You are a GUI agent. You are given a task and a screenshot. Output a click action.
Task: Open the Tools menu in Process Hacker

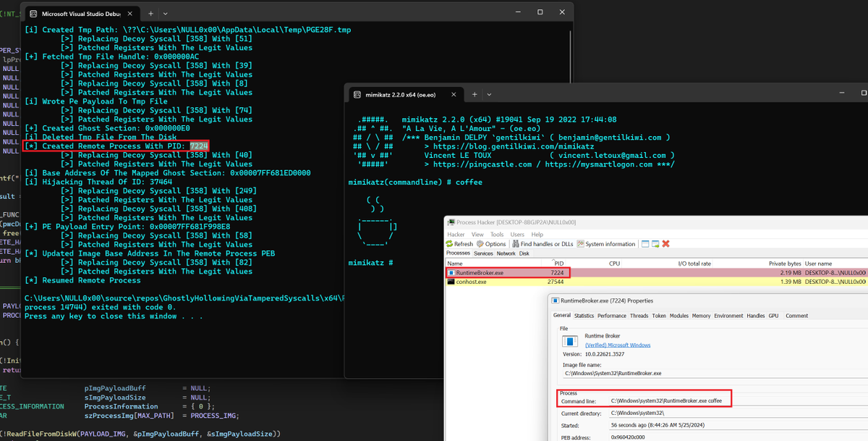pos(498,235)
